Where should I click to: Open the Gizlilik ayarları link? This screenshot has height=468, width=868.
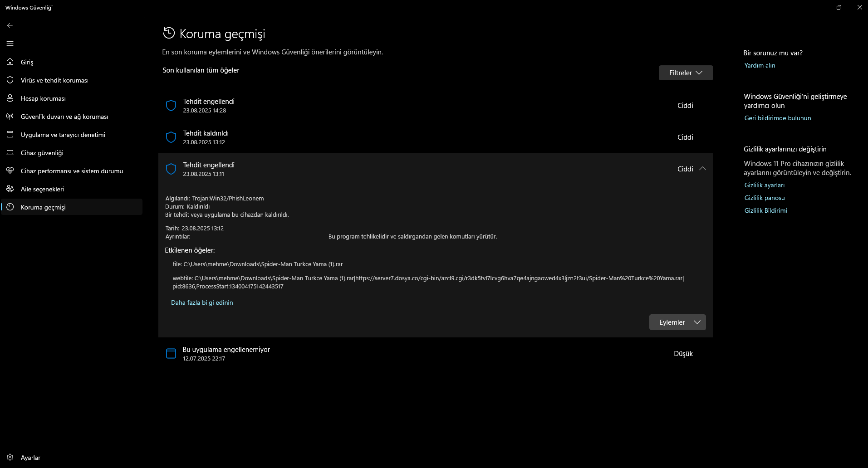(x=765, y=185)
